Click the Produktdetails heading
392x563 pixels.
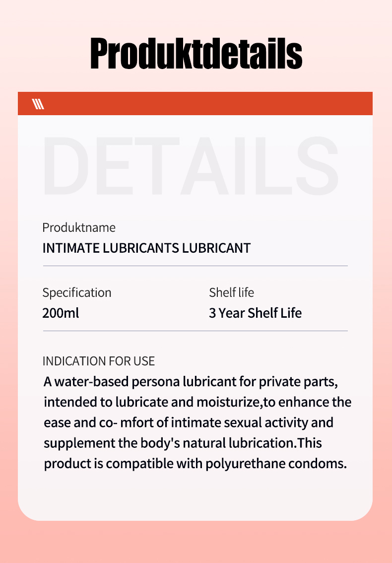[x=196, y=54]
